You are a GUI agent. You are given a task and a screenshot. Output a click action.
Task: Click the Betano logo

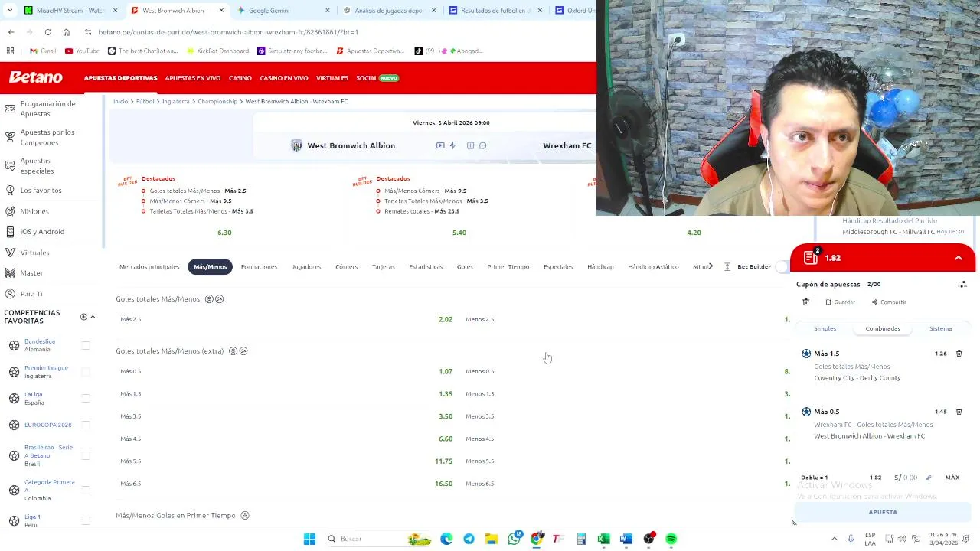[x=36, y=77]
